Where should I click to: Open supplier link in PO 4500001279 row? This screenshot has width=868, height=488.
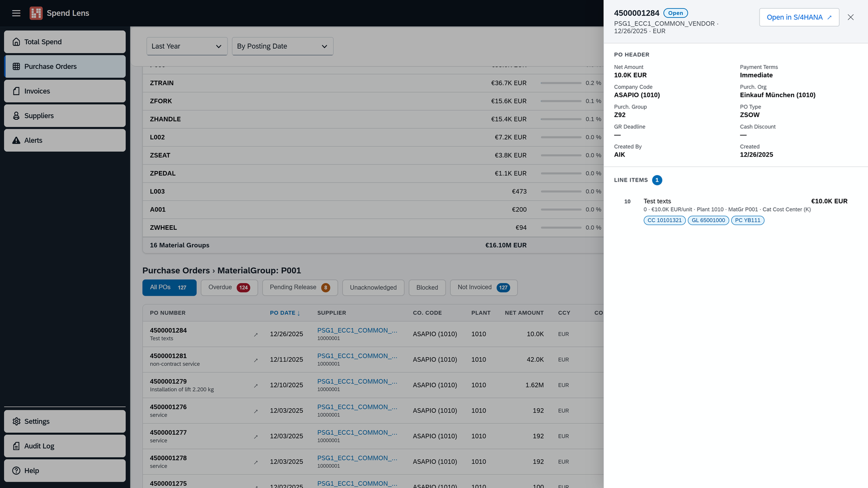point(357,381)
